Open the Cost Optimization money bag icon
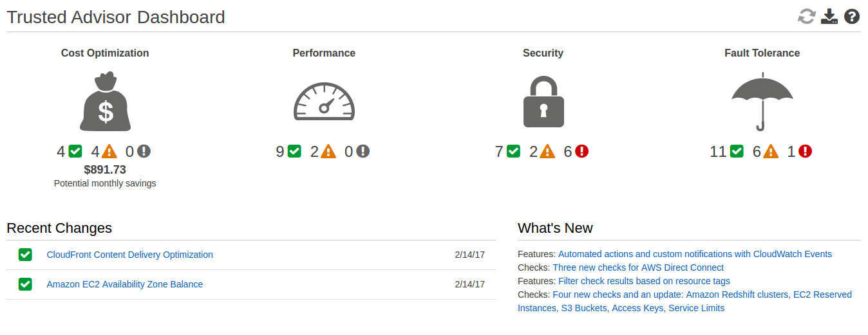 click(x=106, y=103)
